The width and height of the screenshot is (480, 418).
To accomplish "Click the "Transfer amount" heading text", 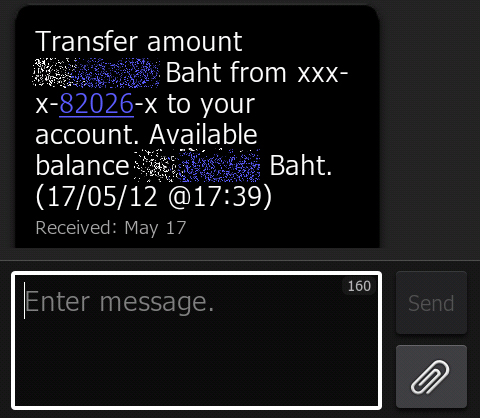I will [x=139, y=42].
